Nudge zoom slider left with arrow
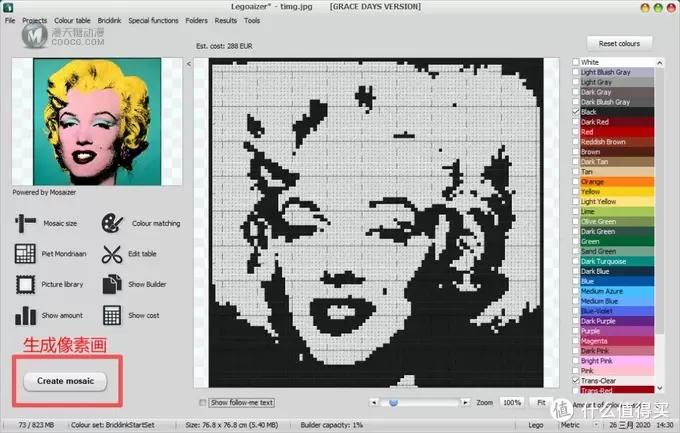The height and width of the screenshot is (433, 680). pos(373,403)
